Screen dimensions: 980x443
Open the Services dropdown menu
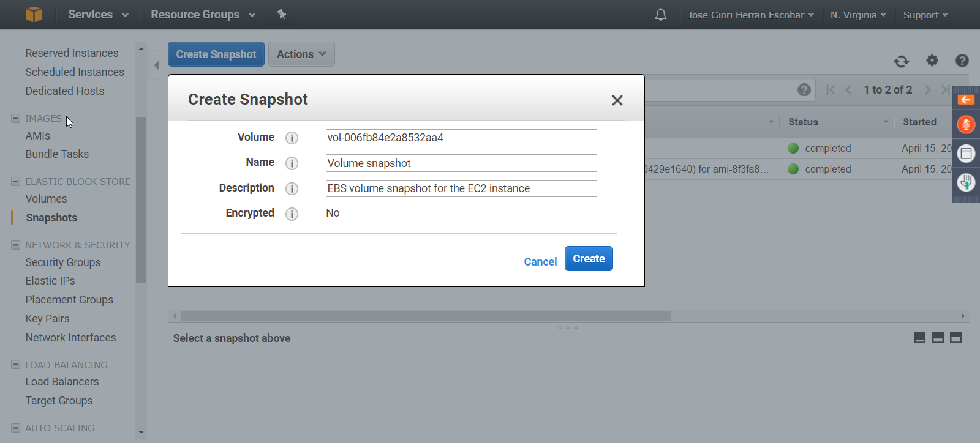[98, 15]
